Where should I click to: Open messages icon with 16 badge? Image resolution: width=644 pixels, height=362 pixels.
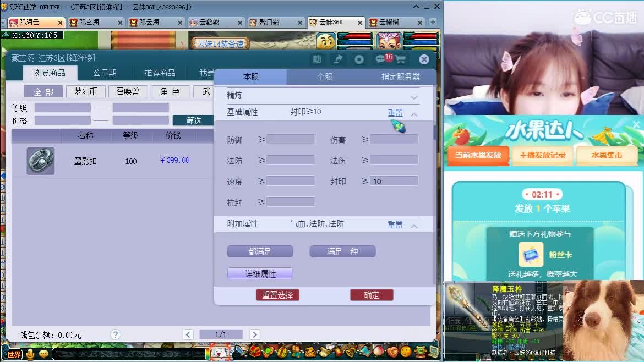click(381, 59)
